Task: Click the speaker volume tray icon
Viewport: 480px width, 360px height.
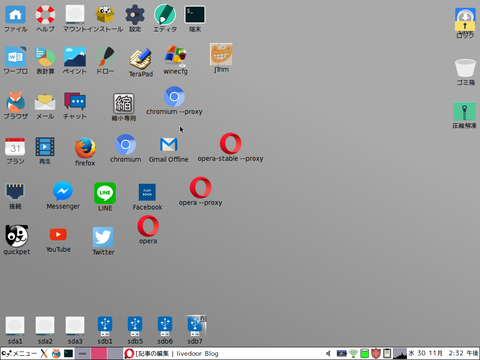Action: coord(328,353)
